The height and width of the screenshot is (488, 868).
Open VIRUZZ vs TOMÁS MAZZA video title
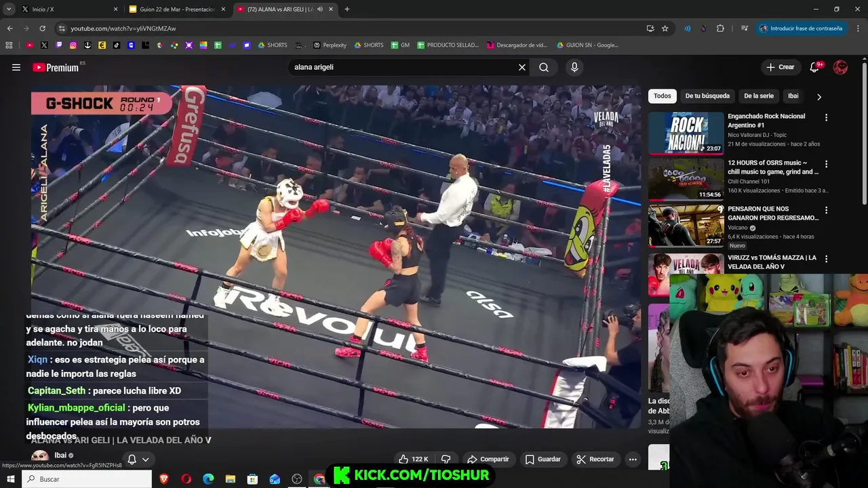772,262
